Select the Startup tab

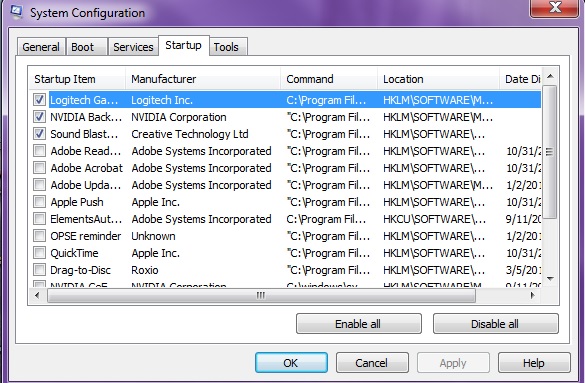(x=184, y=45)
